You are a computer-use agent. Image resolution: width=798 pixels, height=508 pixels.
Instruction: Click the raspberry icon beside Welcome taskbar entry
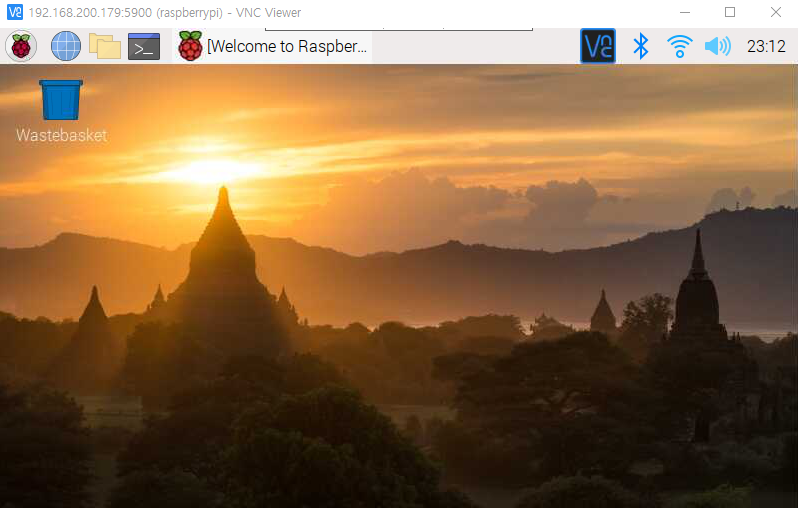pos(190,46)
